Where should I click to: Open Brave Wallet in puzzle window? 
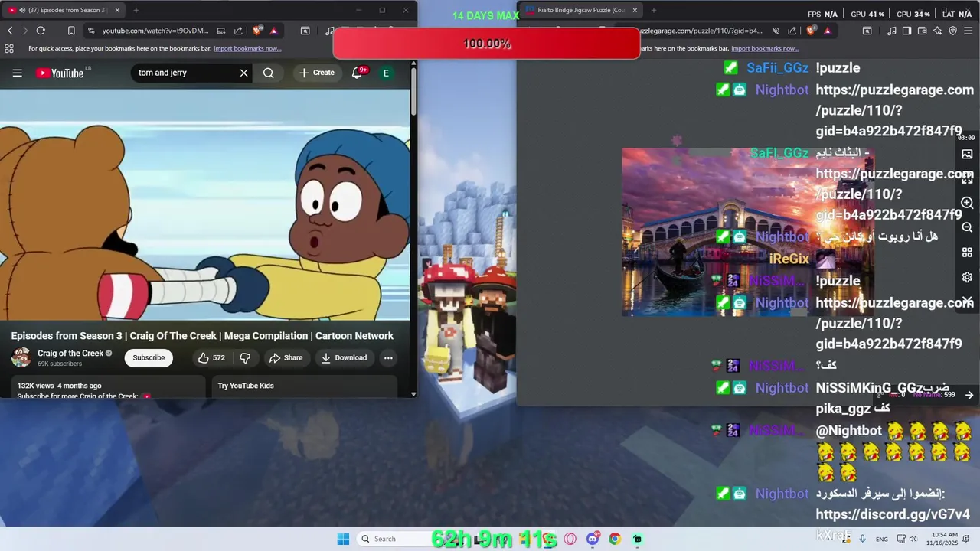[922, 31]
